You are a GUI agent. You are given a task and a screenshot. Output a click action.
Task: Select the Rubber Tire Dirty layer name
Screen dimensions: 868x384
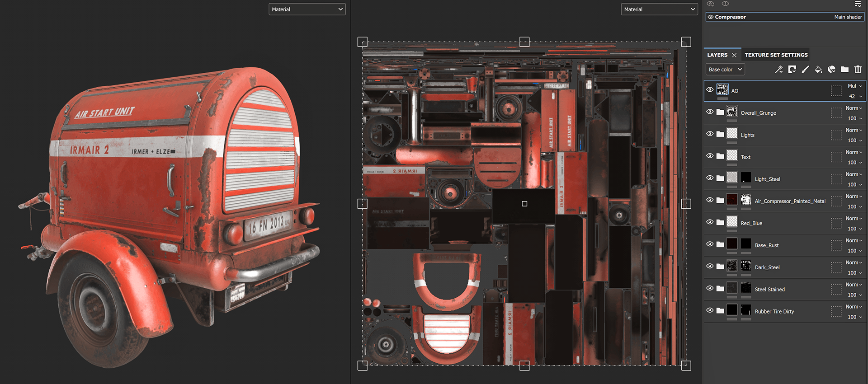[x=774, y=312]
